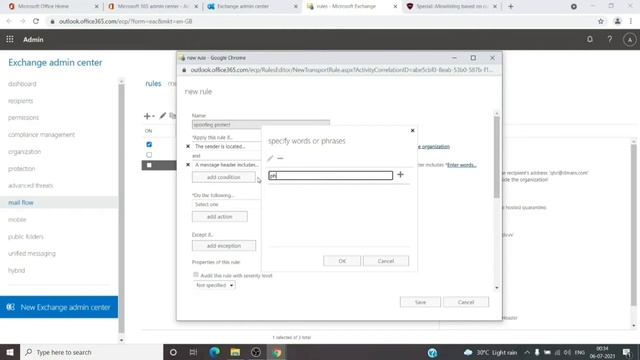Open protection in the sidebar
640x360 pixels.
point(21,169)
